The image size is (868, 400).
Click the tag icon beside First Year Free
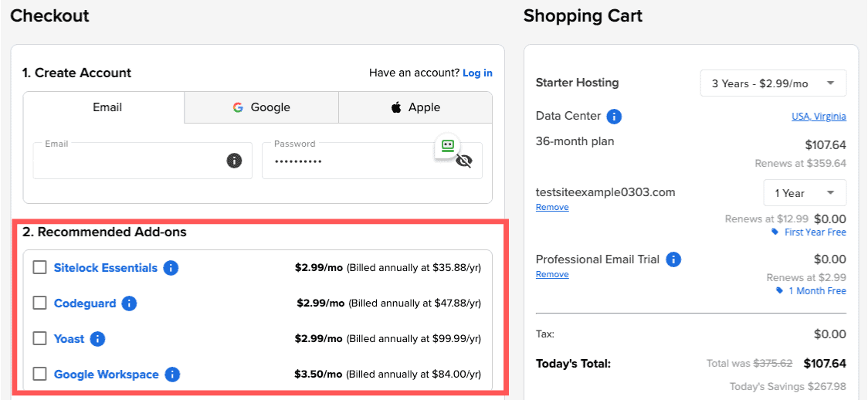click(775, 232)
